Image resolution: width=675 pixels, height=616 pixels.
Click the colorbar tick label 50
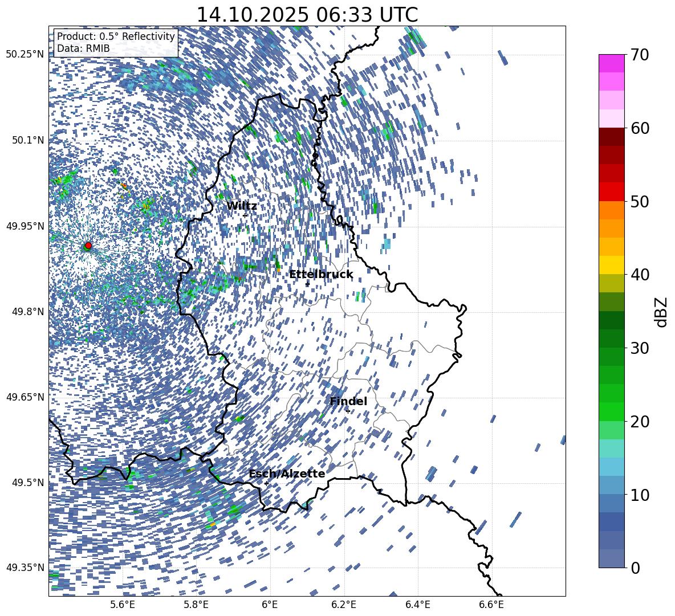[x=640, y=201]
